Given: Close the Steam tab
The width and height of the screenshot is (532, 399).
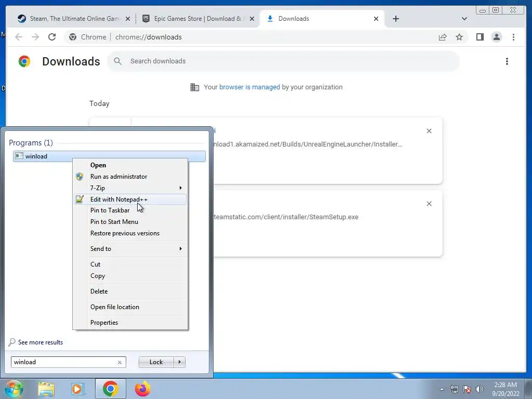Looking at the screenshot, I should tap(128, 19).
